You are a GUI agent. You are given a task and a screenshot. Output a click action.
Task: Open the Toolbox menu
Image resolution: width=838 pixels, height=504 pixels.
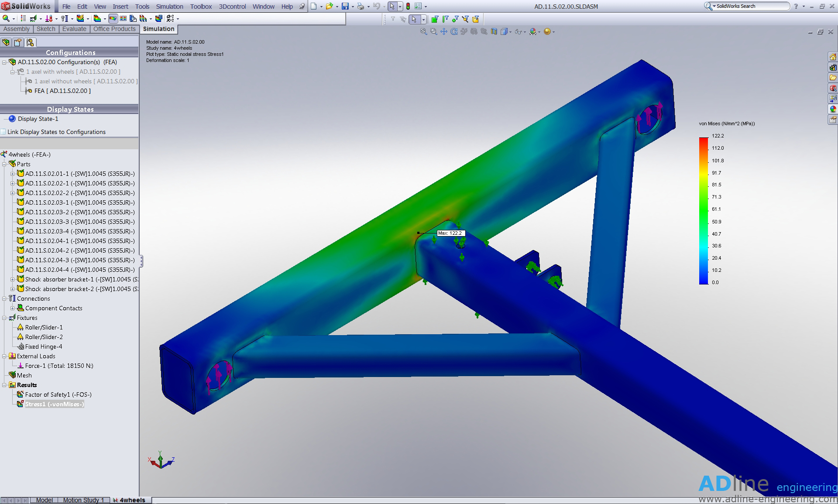[x=201, y=7]
